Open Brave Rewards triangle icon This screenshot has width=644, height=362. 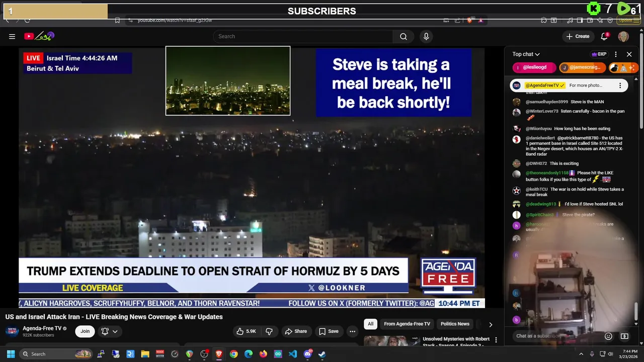(x=481, y=20)
